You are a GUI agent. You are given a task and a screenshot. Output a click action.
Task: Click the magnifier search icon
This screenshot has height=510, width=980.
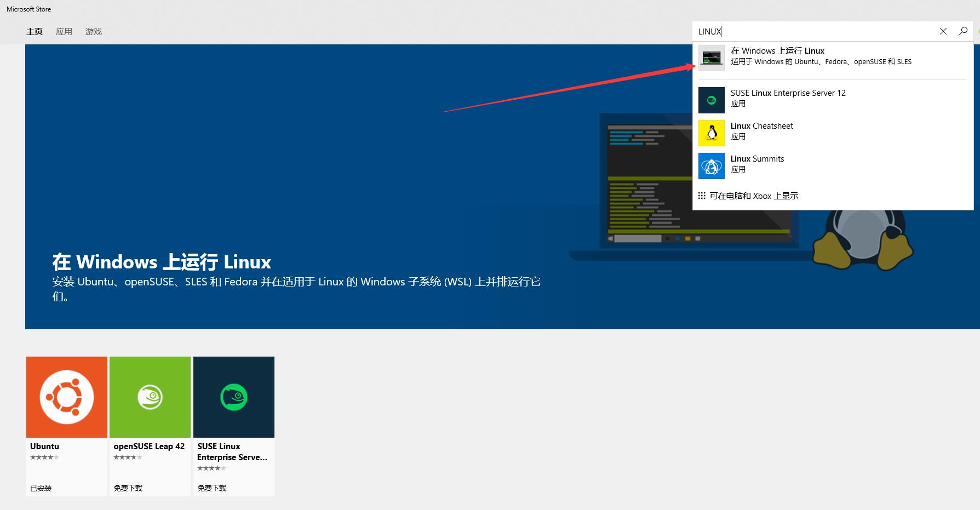pos(963,31)
